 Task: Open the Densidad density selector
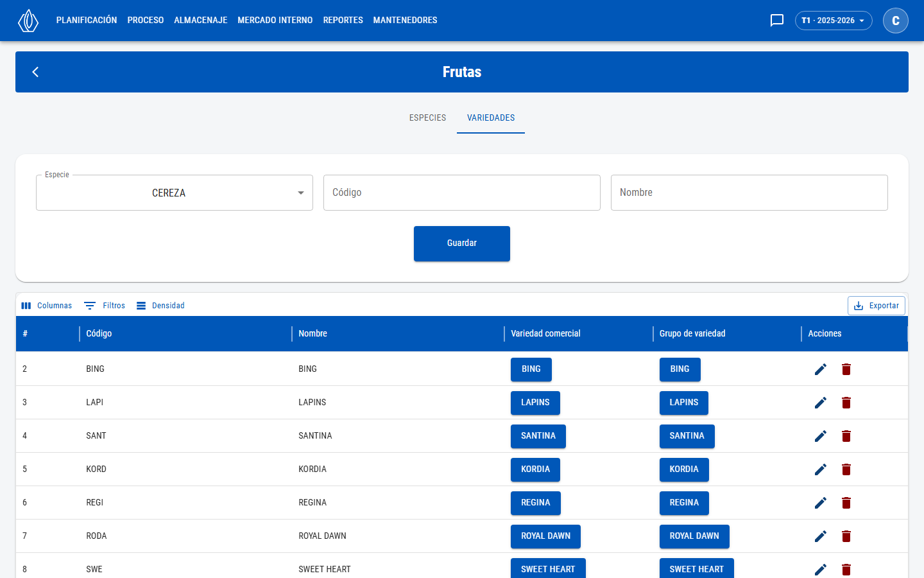[x=160, y=306]
